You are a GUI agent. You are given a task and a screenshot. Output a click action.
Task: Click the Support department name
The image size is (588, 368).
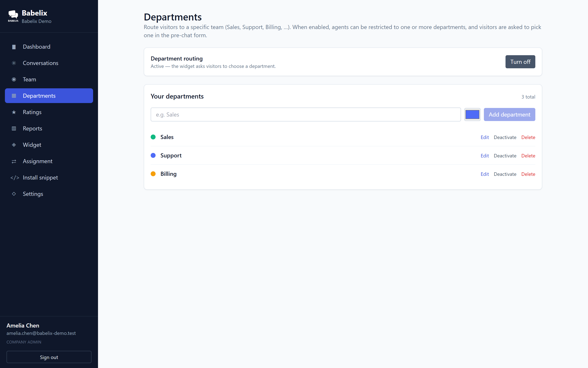coord(171,156)
